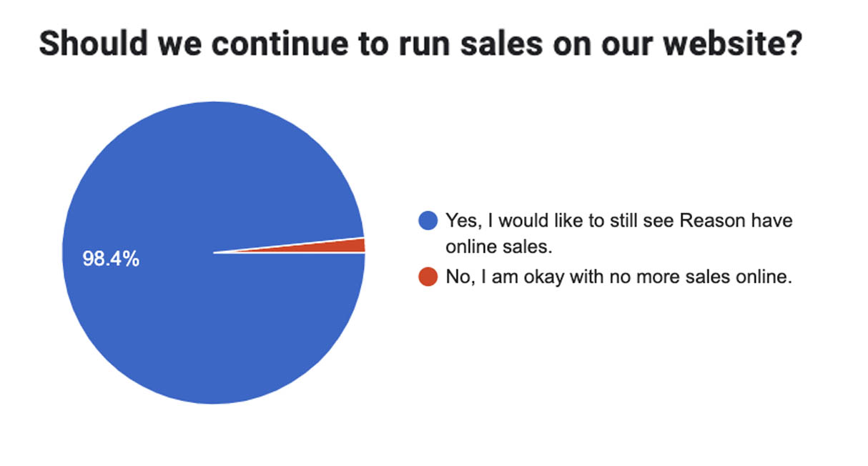Click the white divider line above the red slice
The height and width of the screenshot is (466, 868).
coord(290,245)
